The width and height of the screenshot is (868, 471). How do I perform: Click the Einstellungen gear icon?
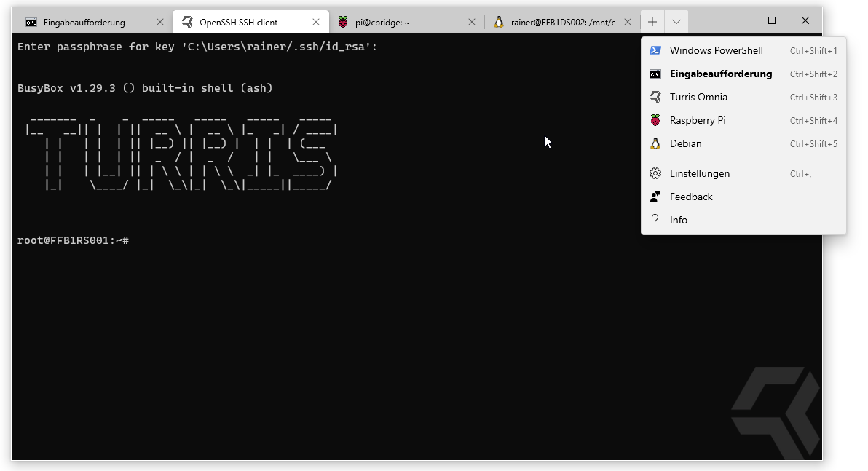[x=655, y=174]
